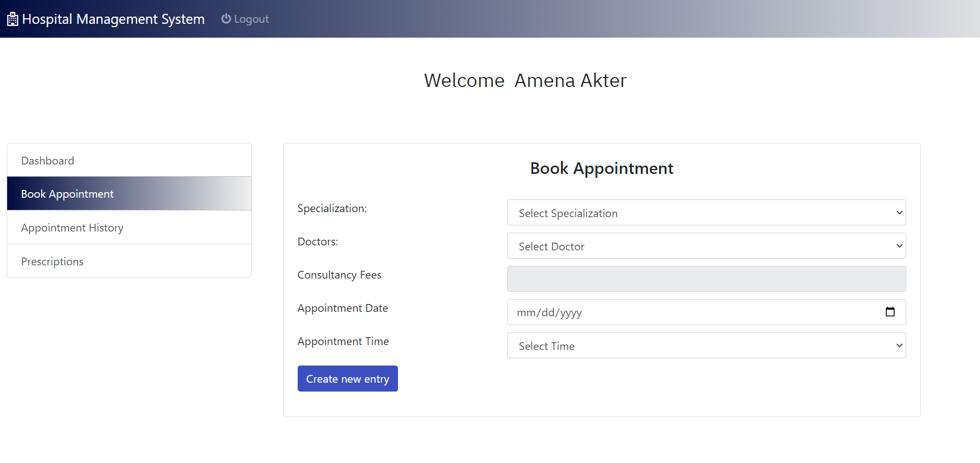Open the Prescriptions sidebar item
Viewport: 980px width, 463px height.
[x=129, y=261]
